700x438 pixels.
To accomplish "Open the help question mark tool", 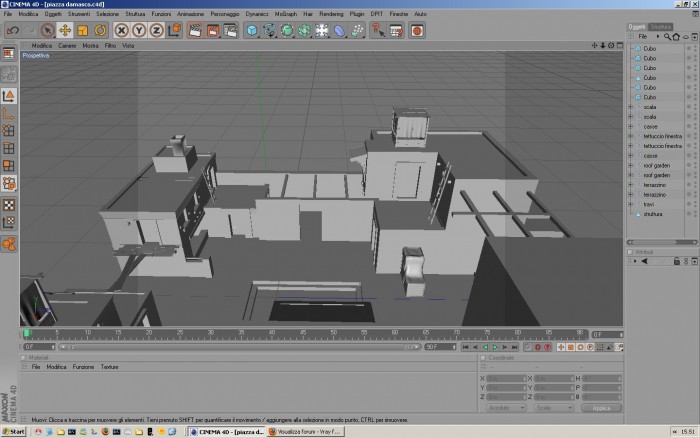I will point(378,30).
